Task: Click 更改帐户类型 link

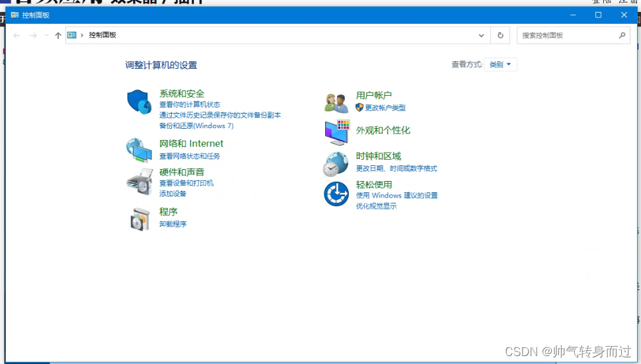Action: [x=385, y=108]
